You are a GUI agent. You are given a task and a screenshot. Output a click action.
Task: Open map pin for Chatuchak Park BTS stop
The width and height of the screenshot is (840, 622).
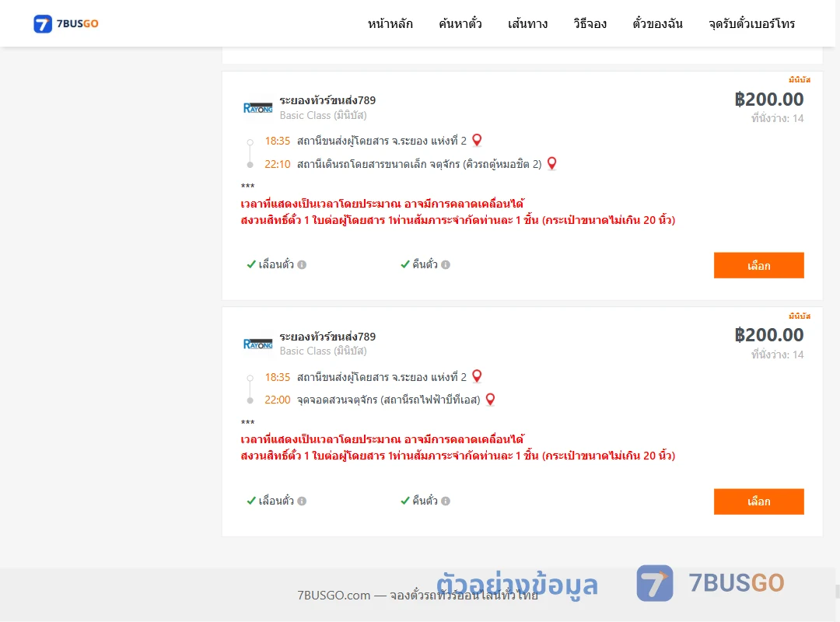point(490,399)
